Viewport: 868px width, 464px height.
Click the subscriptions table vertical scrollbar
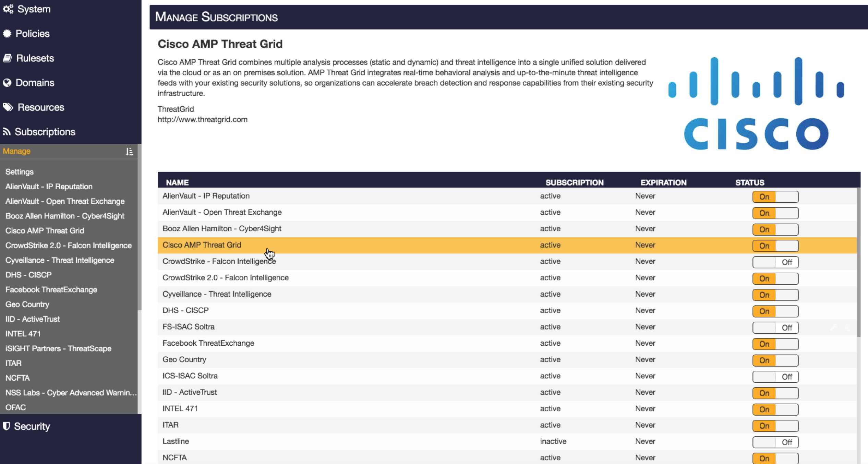pos(858,262)
